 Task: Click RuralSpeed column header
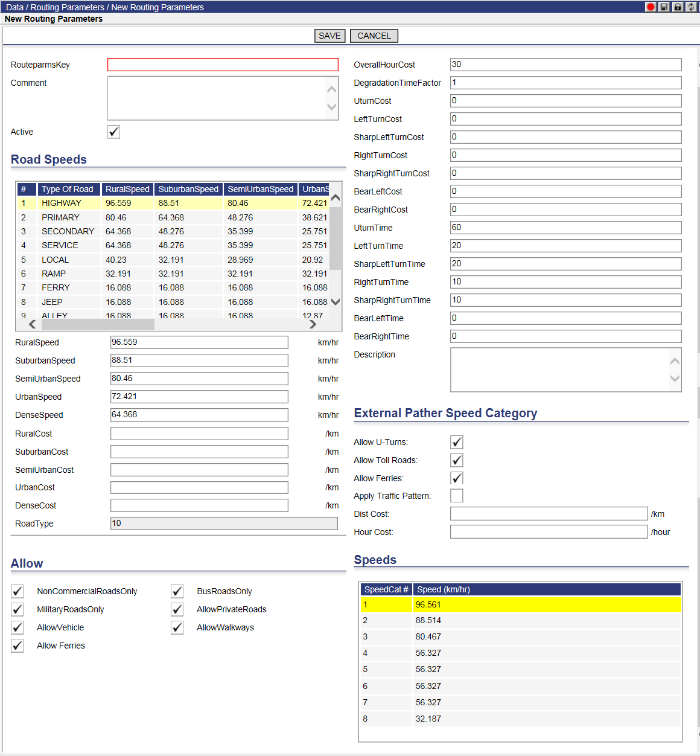(x=127, y=189)
